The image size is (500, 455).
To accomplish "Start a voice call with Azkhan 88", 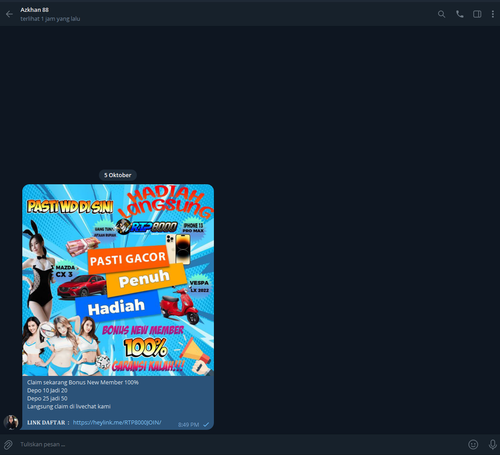I will (460, 14).
